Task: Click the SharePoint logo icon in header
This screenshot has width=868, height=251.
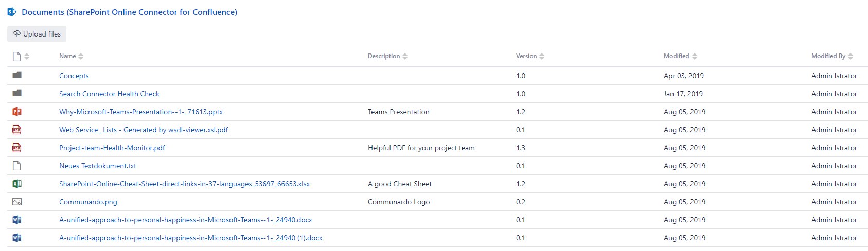Action: (x=12, y=12)
